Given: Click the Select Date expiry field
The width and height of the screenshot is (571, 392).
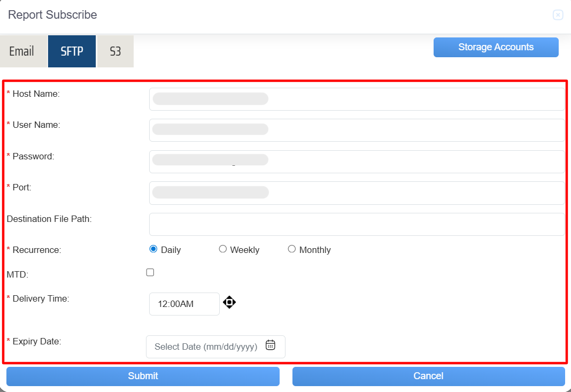Looking at the screenshot, I should pos(206,347).
